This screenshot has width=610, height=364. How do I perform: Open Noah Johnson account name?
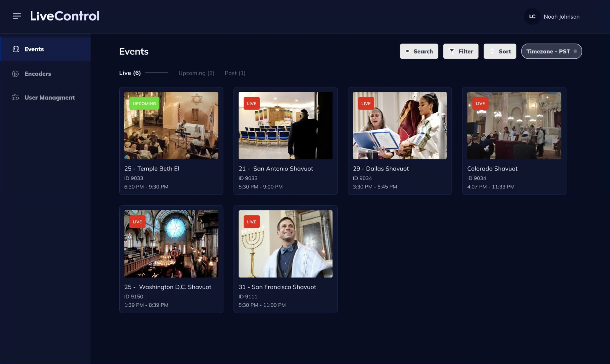(561, 17)
